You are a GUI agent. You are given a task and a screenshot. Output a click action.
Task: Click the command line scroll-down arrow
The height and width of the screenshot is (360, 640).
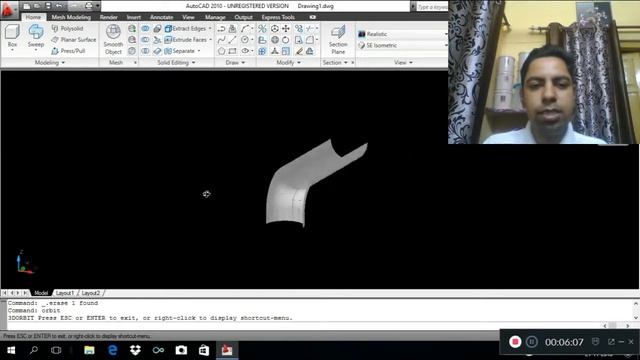tap(636, 318)
